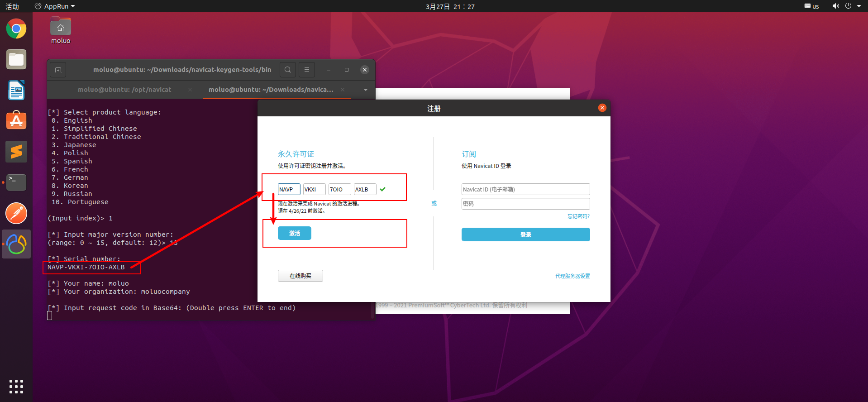Screen dimensions: 868x402
Task: Open the sound volume indicator
Action: [835, 6]
